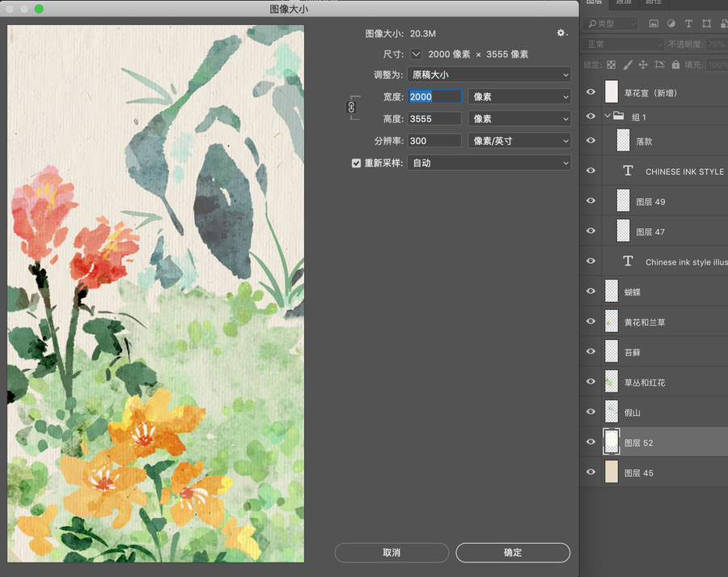This screenshot has width=728, height=577.
Task: Click the T icon of CHINESE INK STYLE layer
Action: pyautogui.click(x=628, y=171)
